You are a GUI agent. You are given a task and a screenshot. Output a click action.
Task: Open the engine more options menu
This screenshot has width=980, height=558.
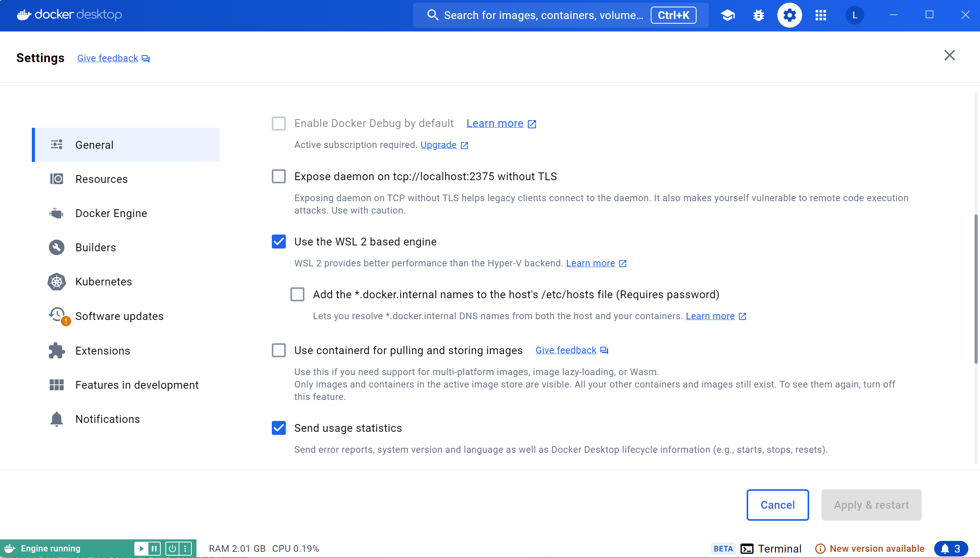(185, 548)
